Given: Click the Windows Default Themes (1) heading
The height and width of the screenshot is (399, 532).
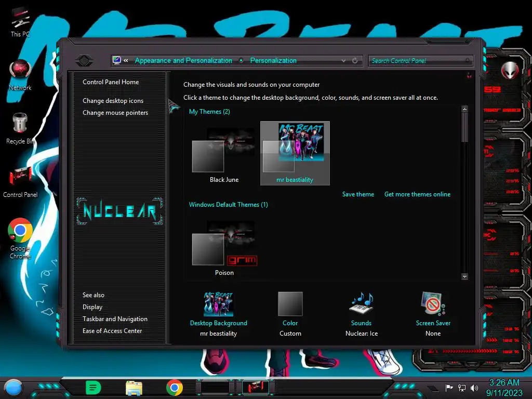Looking at the screenshot, I should click(x=229, y=205).
